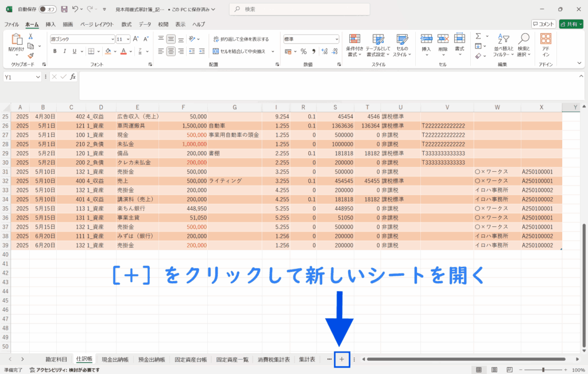Apply fill color bucket icon

point(108,51)
